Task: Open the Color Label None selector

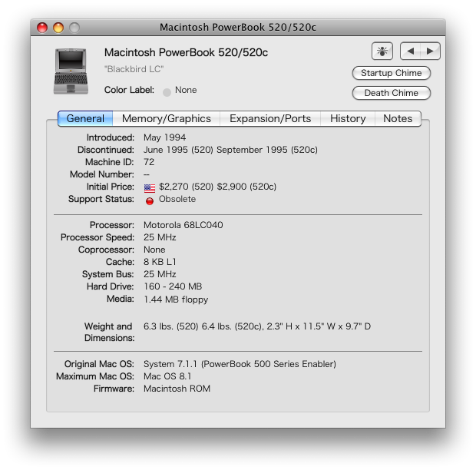Action: pos(180,91)
